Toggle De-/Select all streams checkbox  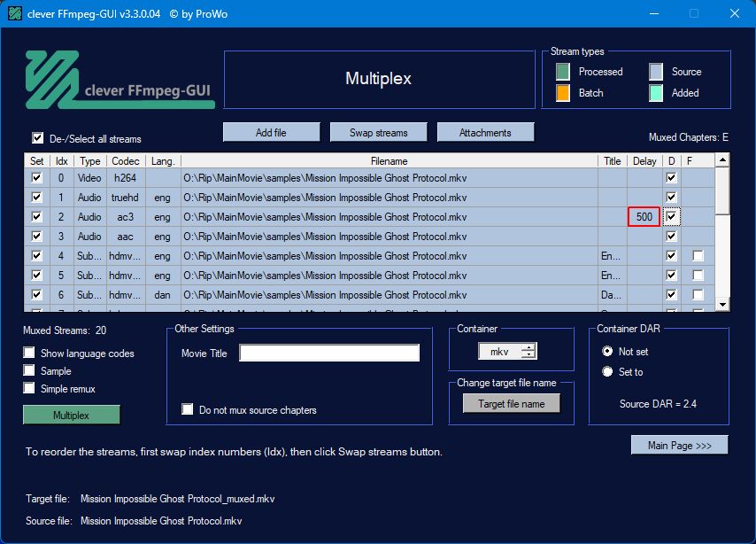37,138
